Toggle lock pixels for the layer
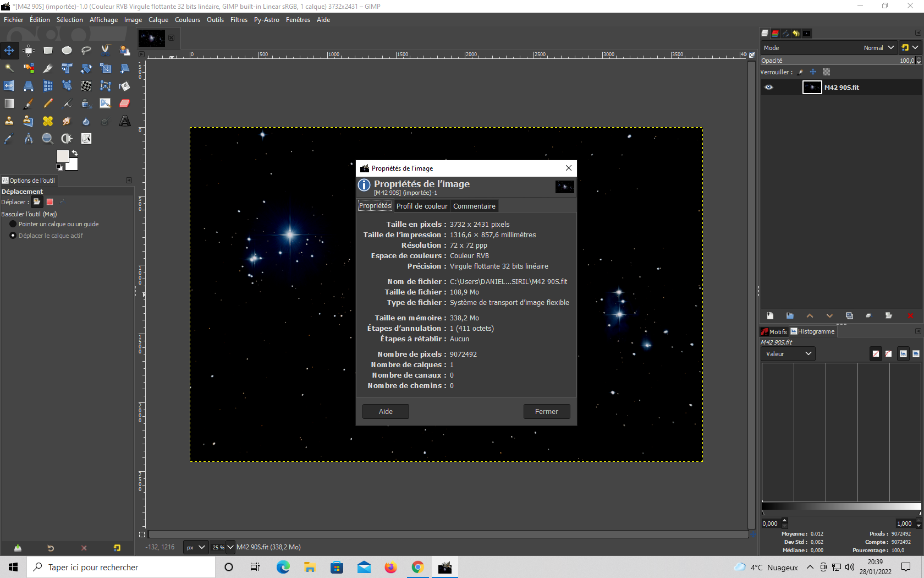 click(801, 72)
